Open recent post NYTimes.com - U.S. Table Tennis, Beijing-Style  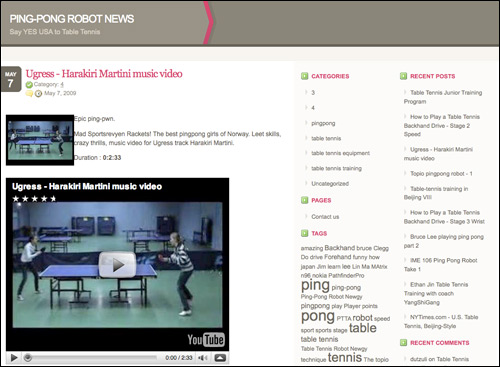click(x=441, y=321)
